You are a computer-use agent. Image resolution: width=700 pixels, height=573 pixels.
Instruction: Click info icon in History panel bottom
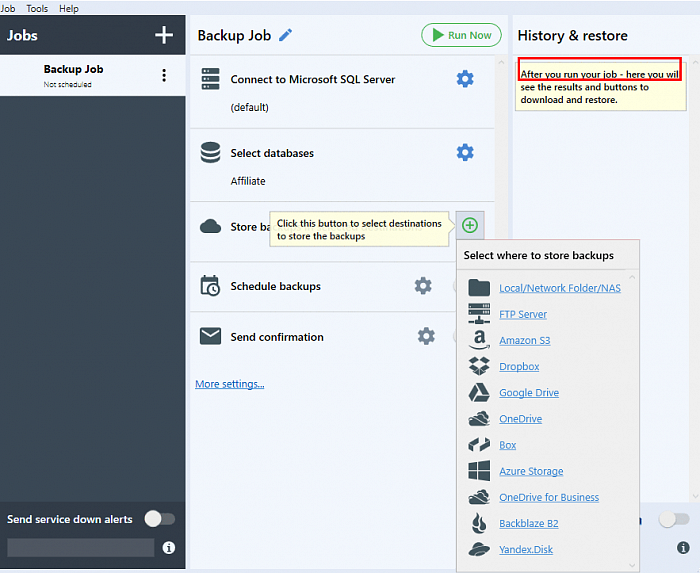click(683, 548)
